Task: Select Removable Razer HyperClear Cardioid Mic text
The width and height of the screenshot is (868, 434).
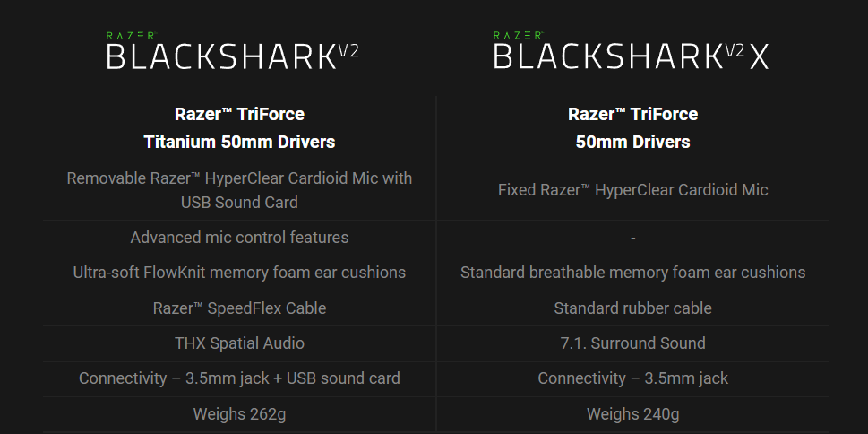Action: (x=240, y=190)
